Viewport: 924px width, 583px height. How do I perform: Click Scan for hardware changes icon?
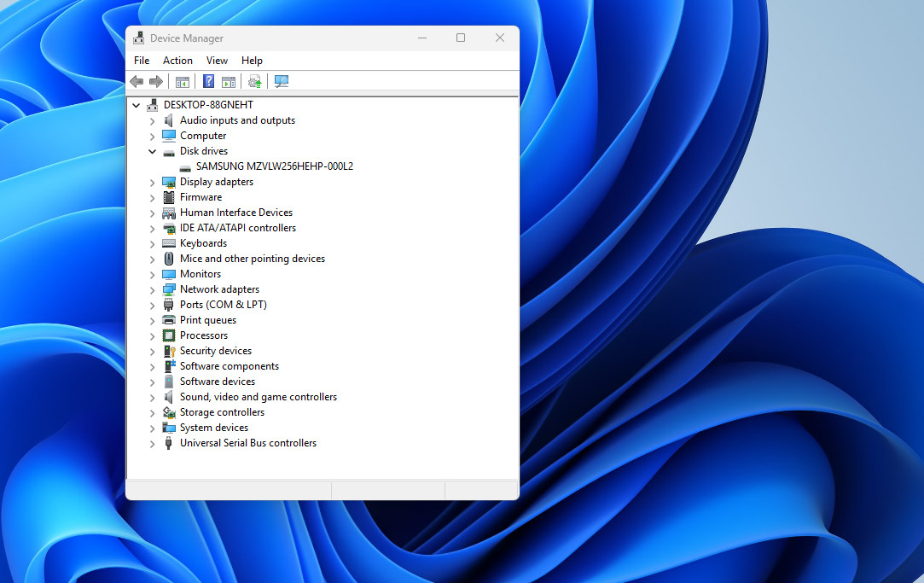[x=282, y=82]
